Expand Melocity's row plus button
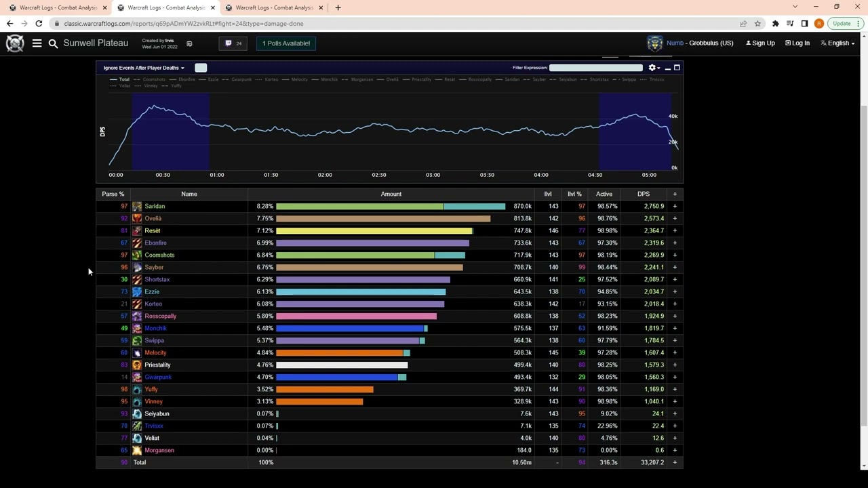Screen dimensions: 868x488 [675, 352]
